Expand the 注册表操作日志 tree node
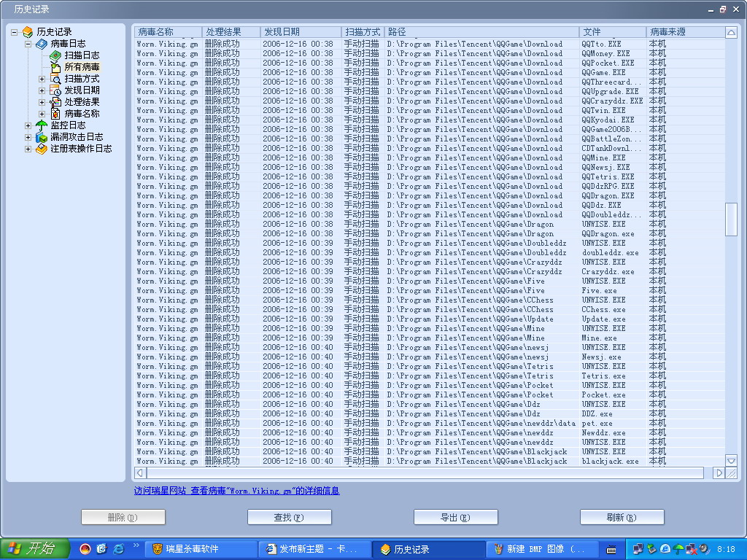 coord(28,149)
